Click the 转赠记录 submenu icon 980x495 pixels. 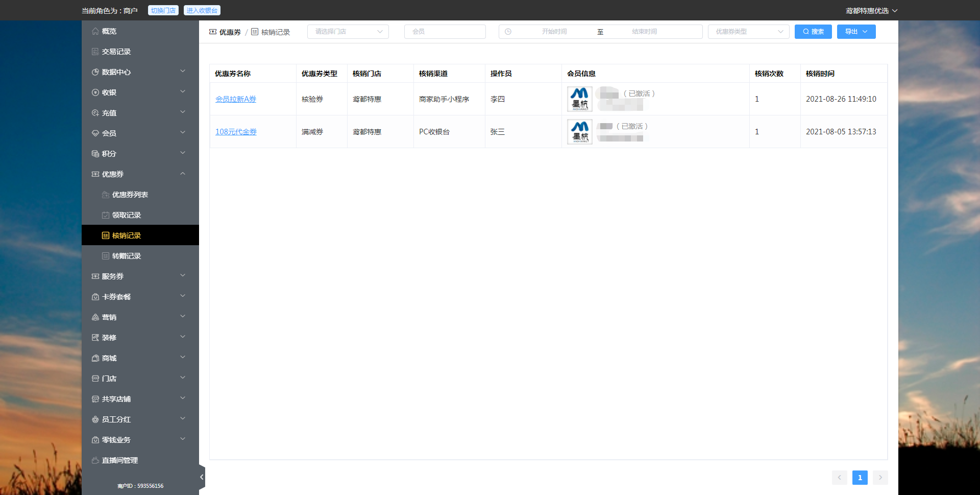(106, 256)
